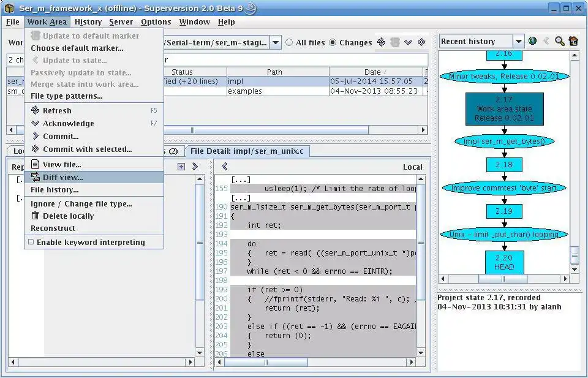Select the 2.18 state node
This screenshot has height=378, width=588.
coord(504,164)
